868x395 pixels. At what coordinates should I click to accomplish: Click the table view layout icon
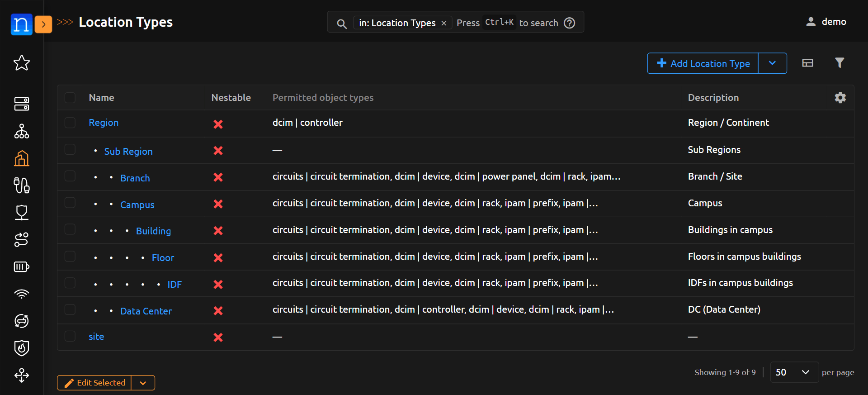807,63
